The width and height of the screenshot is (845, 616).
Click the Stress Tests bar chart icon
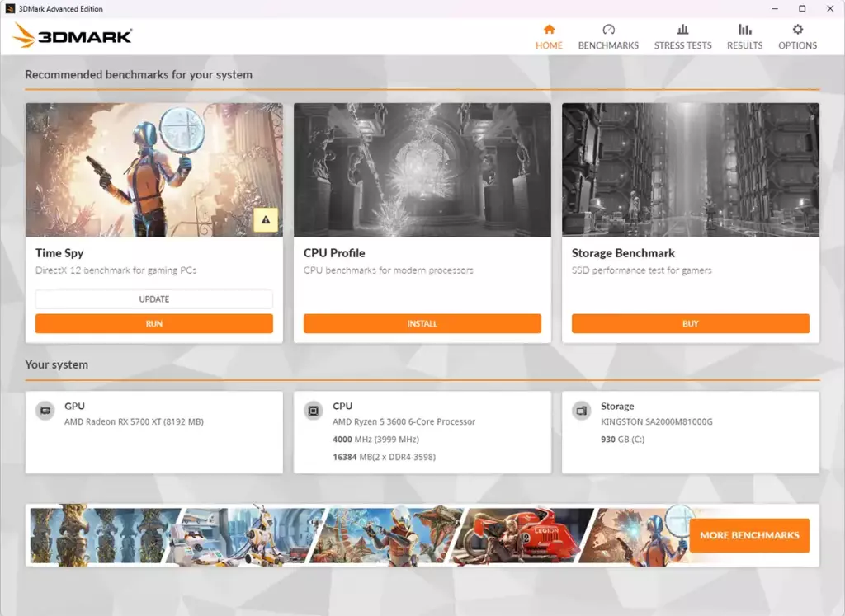point(682,29)
